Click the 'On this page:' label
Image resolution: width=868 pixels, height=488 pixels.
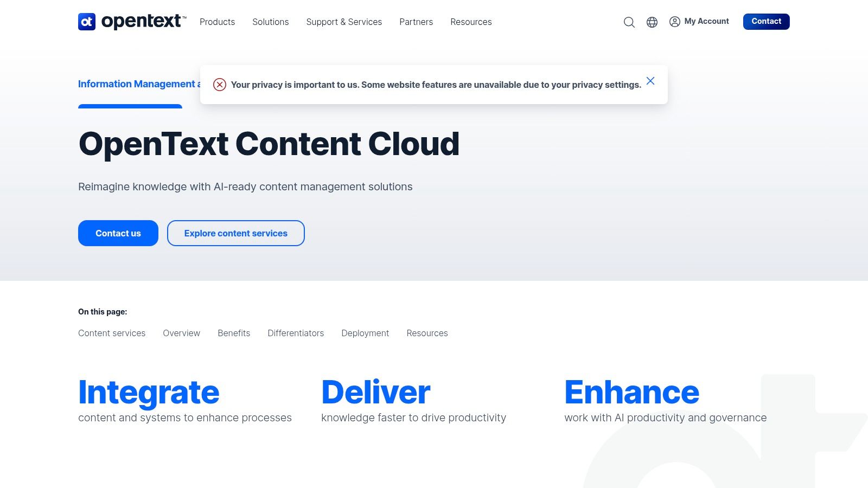pos(103,312)
